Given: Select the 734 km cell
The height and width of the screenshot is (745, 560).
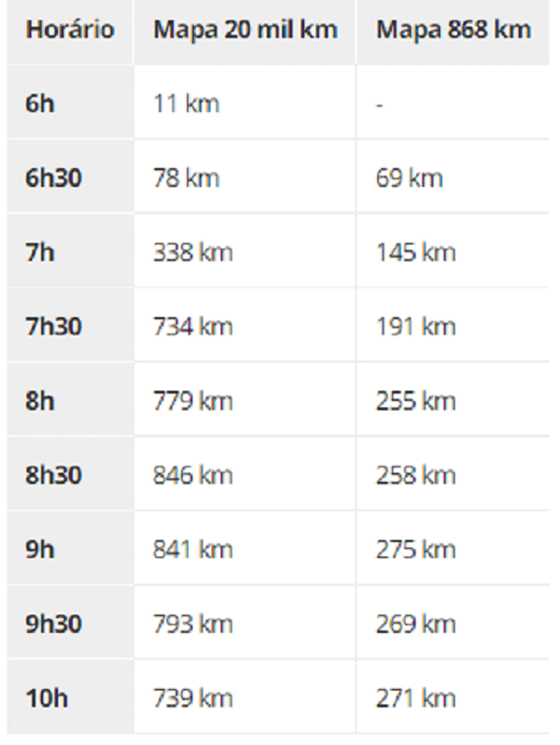Looking at the screenshot, I should pyautogui.click(x=193, y=327).
